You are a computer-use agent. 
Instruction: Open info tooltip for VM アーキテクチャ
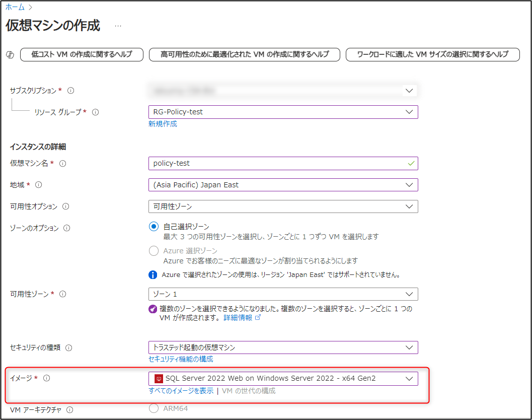[69, 410]
